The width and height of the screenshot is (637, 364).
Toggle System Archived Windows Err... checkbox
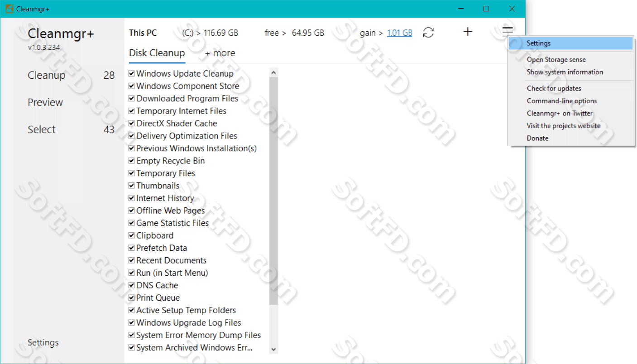coord(132,347)
